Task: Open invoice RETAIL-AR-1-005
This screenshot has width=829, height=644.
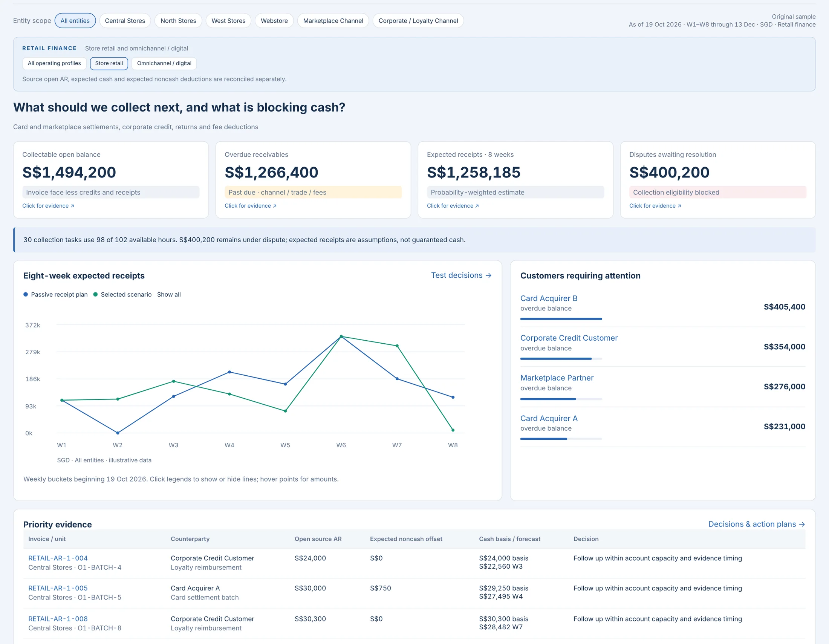Action: coord(58,588)
